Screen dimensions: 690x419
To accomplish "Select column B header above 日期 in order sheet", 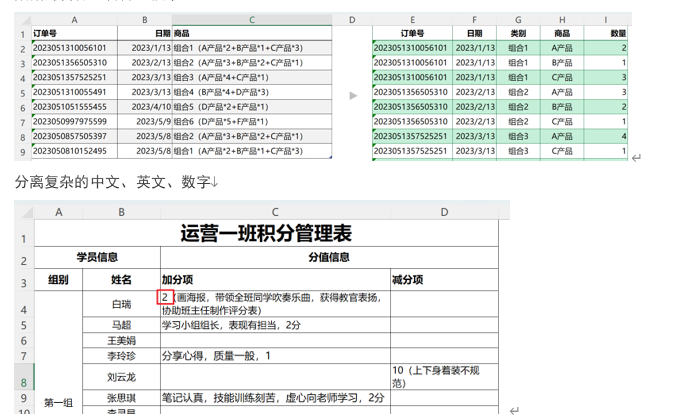I will tap(145, 20).
